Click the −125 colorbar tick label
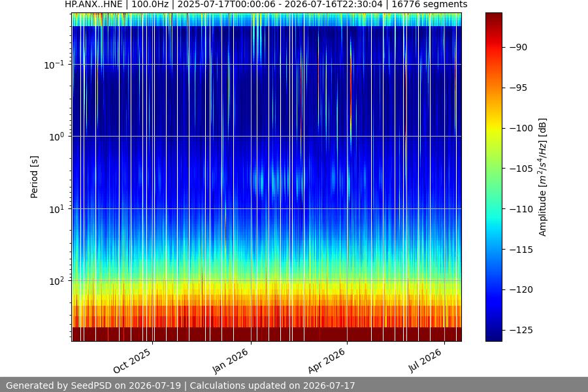Viewport: 588px width, 392px height. pyautogui.click(x=521, y=330)
